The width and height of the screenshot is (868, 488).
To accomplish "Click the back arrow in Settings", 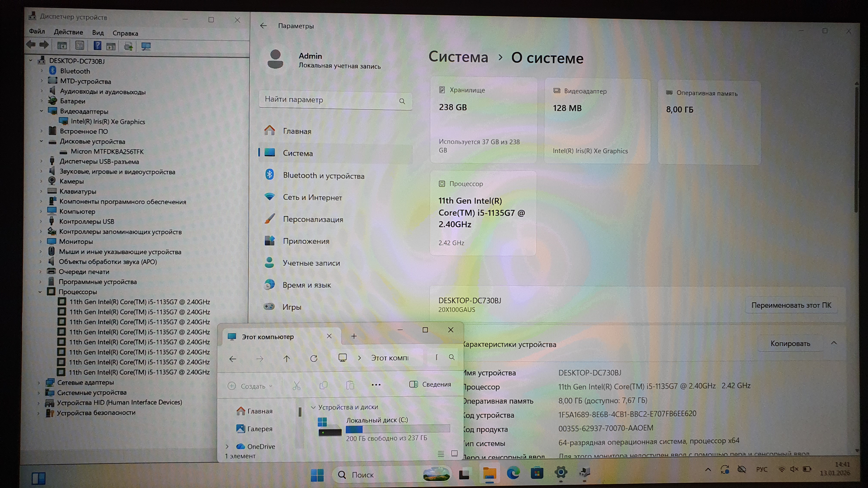I will coord(263,26).
